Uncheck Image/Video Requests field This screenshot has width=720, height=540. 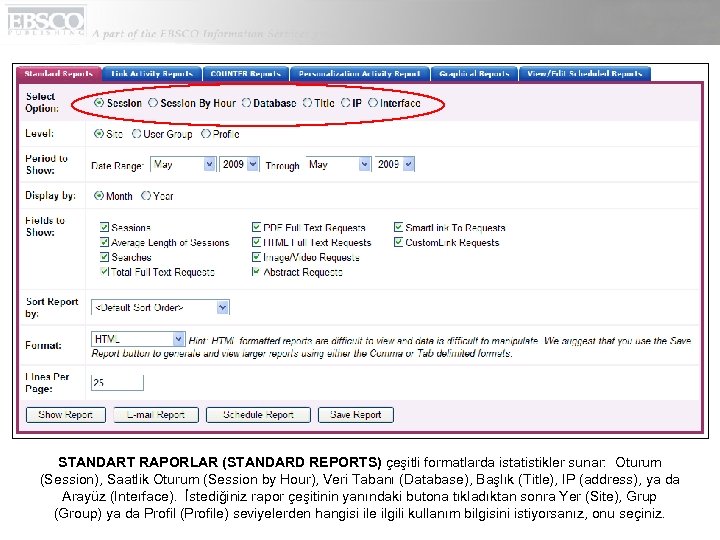256,257
